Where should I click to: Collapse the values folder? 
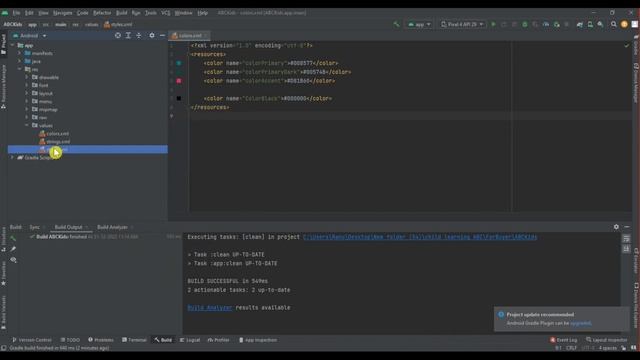[x=27, y=125]
